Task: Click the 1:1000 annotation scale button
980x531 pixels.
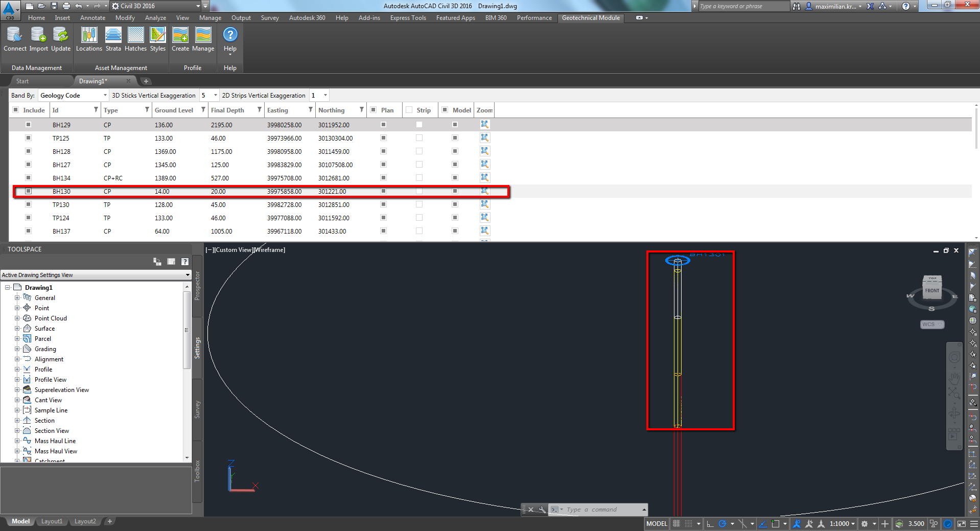Action: [x=842, y=523]
